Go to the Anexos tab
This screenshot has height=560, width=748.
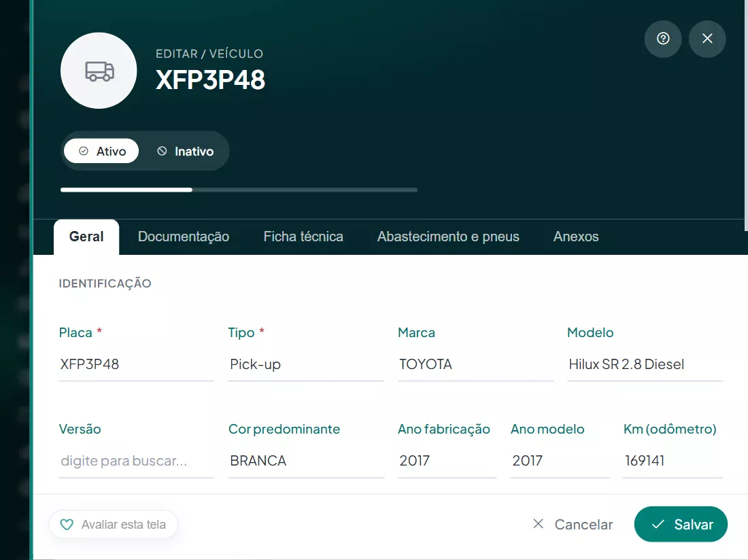576,237
